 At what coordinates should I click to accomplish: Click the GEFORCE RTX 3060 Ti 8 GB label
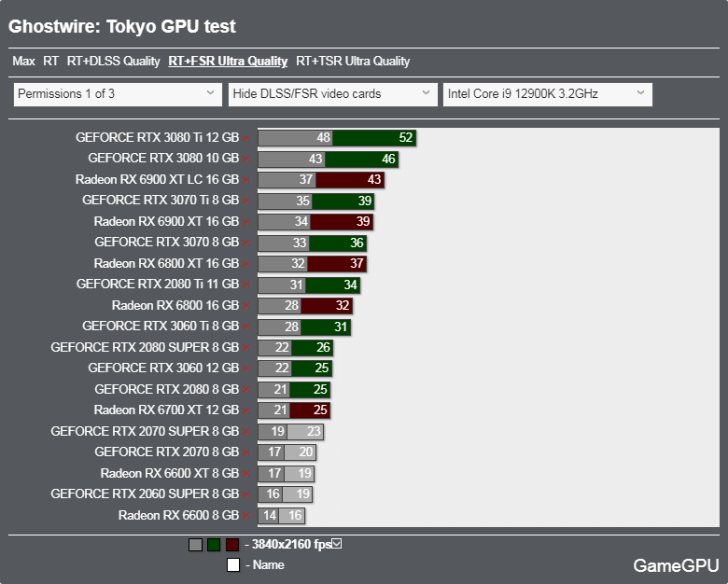pyautogui.click(x=161, y=327)
